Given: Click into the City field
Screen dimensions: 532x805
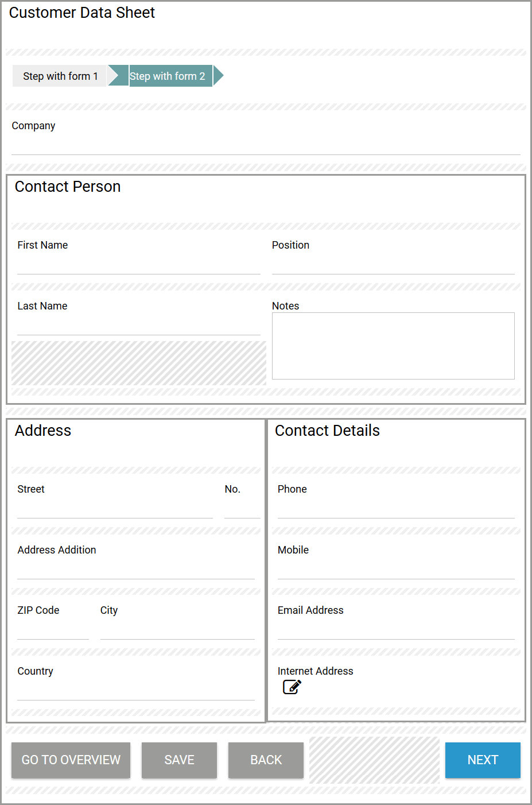Looking at the screenshot, I should point(177,630).
